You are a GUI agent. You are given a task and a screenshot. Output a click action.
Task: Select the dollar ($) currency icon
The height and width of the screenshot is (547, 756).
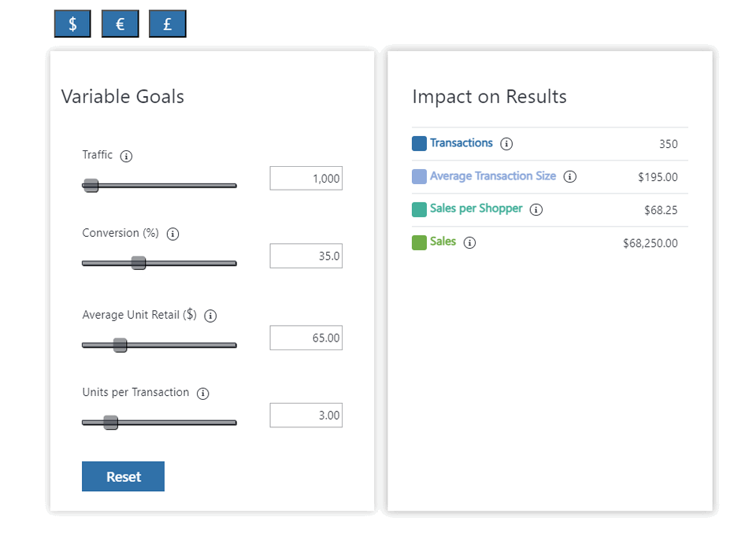tap(72, 24)
